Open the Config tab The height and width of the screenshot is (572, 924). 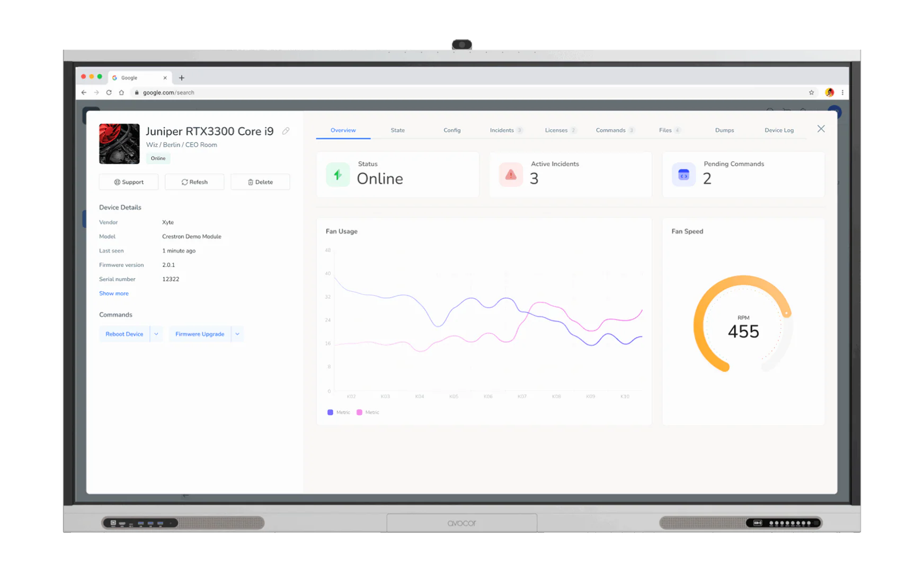pos(452,130)
